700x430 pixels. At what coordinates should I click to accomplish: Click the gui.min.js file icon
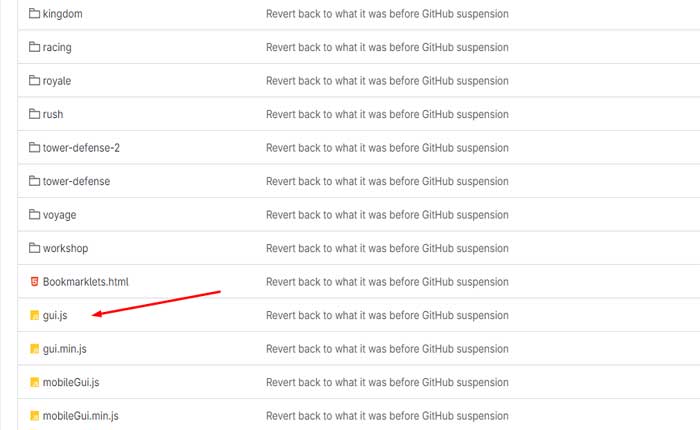(x=34, y=349)
